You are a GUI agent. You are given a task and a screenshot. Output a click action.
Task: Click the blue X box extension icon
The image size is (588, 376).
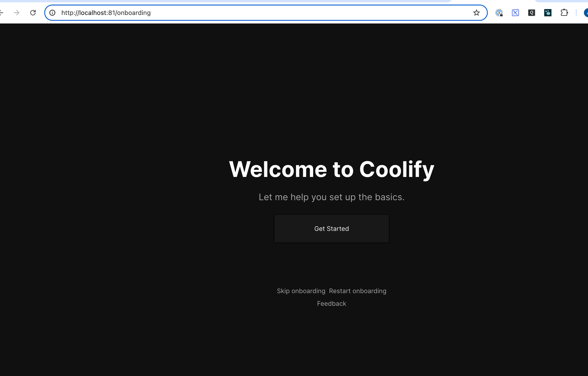[515, 13]
